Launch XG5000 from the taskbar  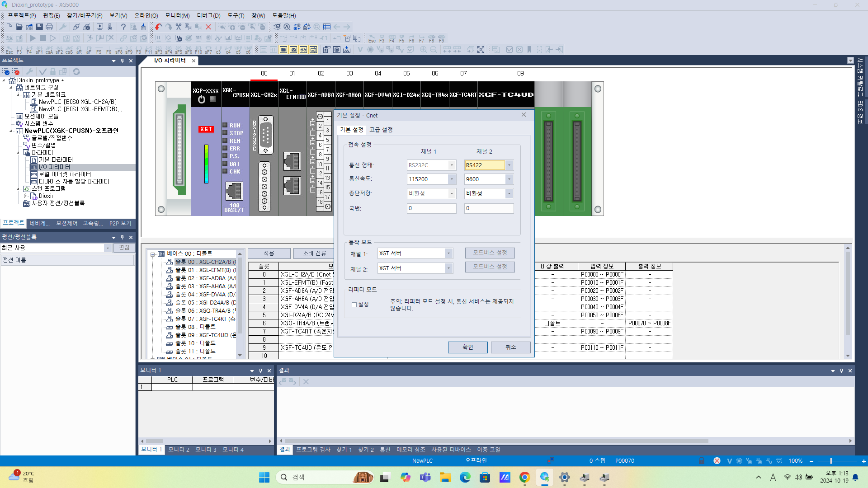coord(545,477)
